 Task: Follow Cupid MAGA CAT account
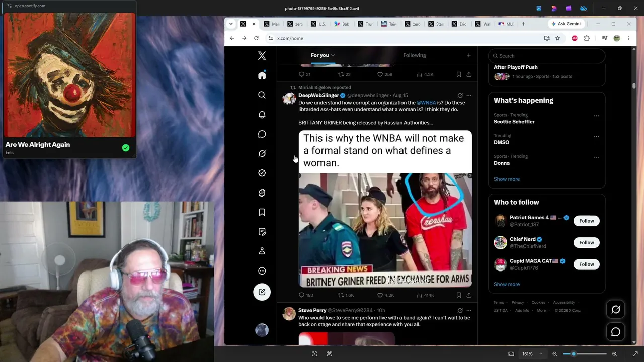tap(587, 264)
